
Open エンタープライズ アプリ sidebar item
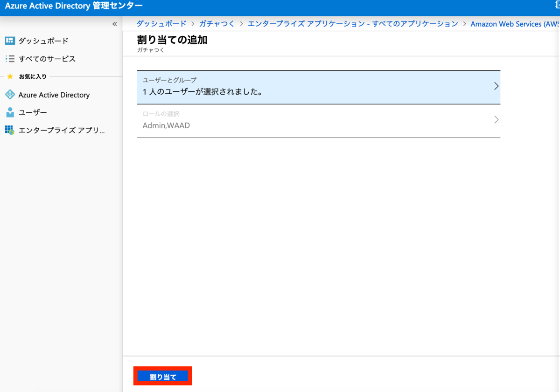61,130
